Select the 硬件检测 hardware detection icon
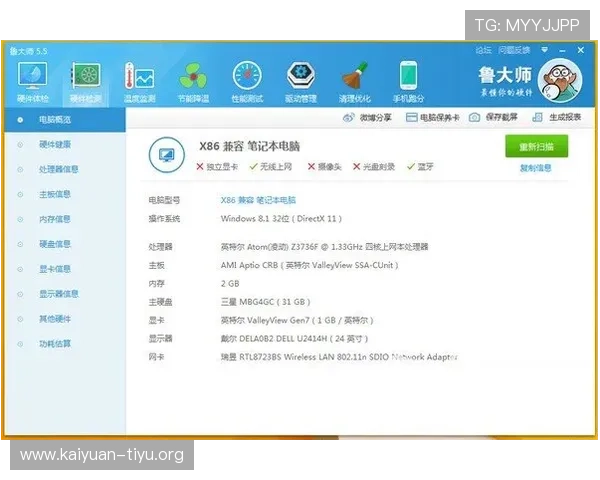600x480 pixels. tap(86, 82)
